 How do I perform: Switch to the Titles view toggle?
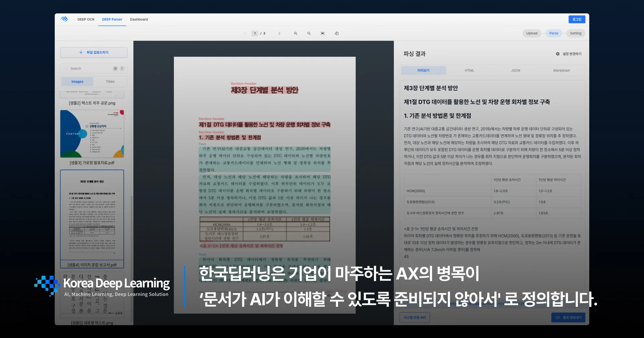click(x=110, y=81)
